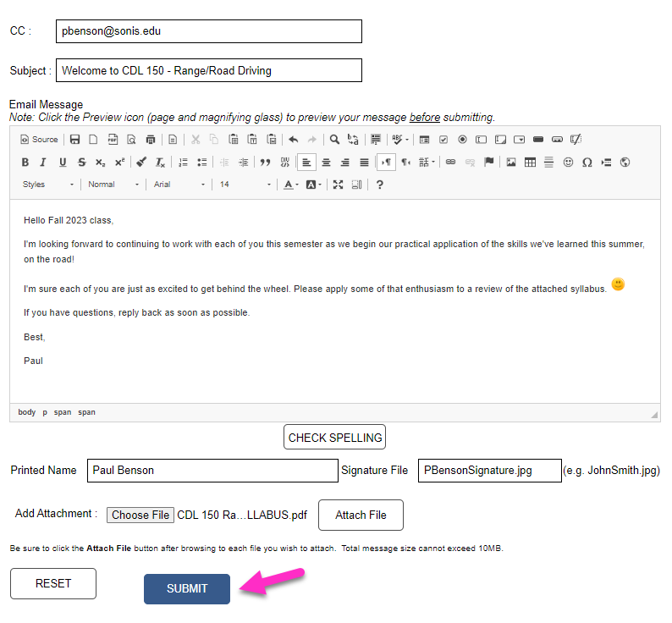Screen dimensions: 672x623
Task: Click the Paste icon
Action: pyautogui.click(x=233, y=140)
